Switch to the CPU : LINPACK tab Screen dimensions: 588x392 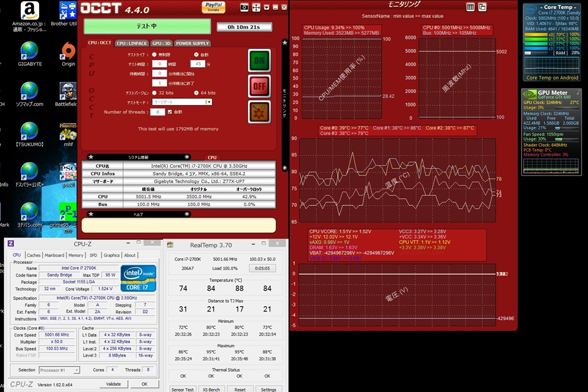click(x=132, y=43)
